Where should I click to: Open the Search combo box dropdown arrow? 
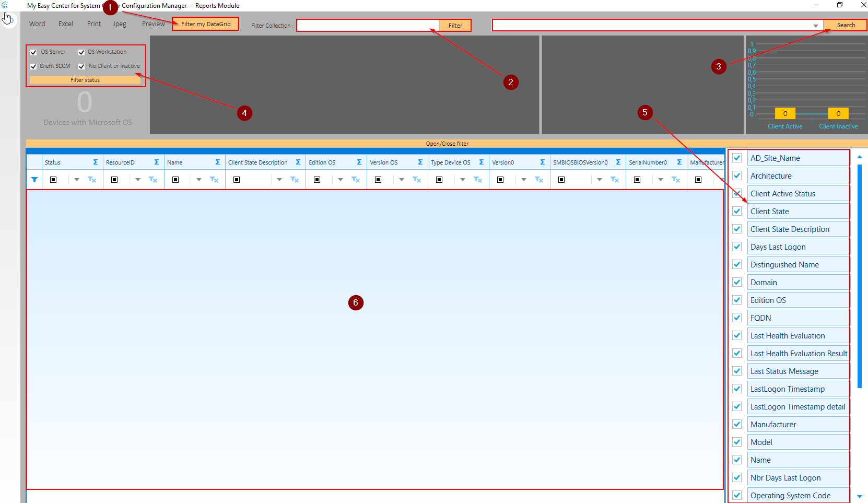(816, 26)
